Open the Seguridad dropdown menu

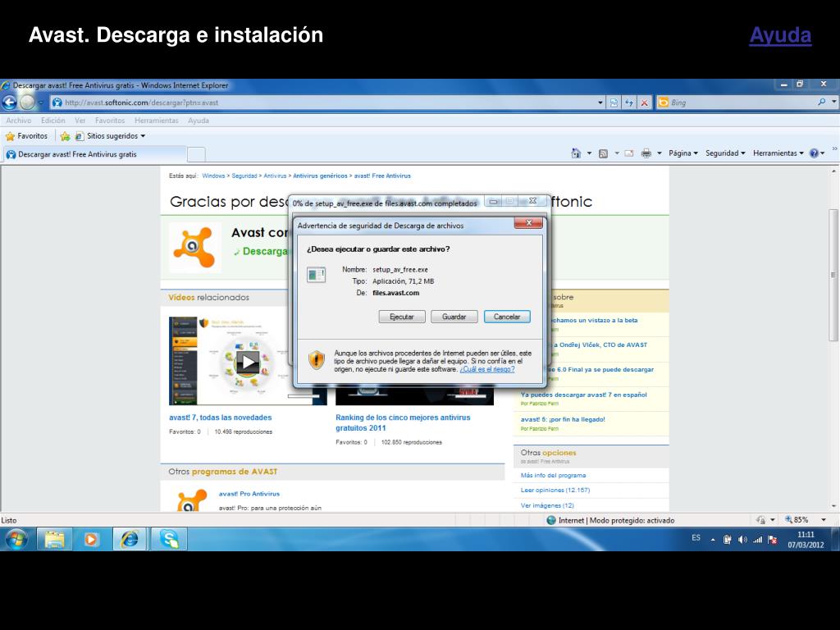pos(725,153)
